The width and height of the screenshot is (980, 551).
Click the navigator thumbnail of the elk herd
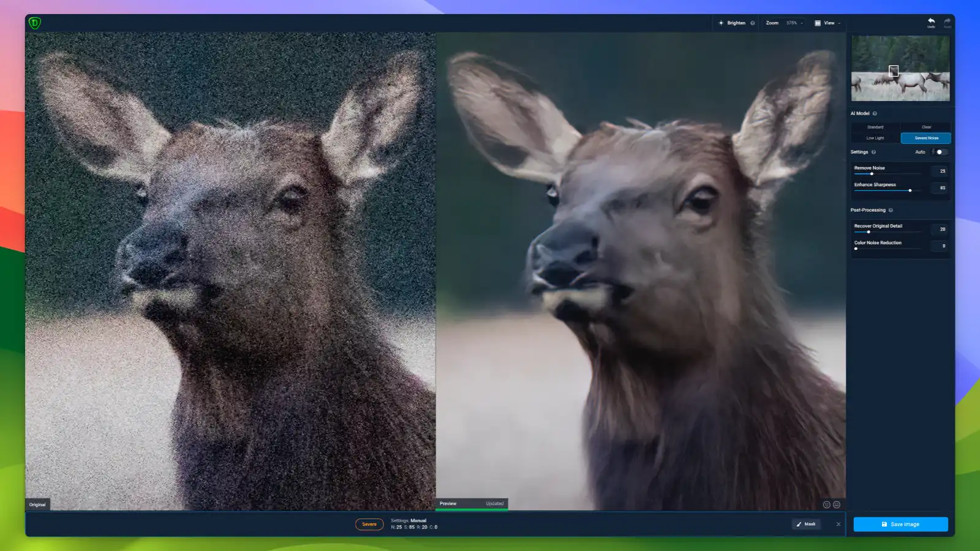click(x=900, y=69)
